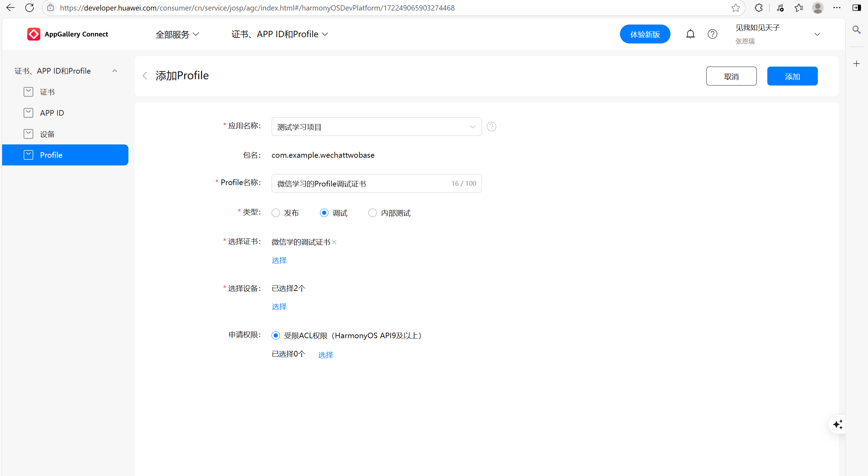Click the browser favorites star icon
Viewport: 868px width, 476px height.
pos(736,8)
